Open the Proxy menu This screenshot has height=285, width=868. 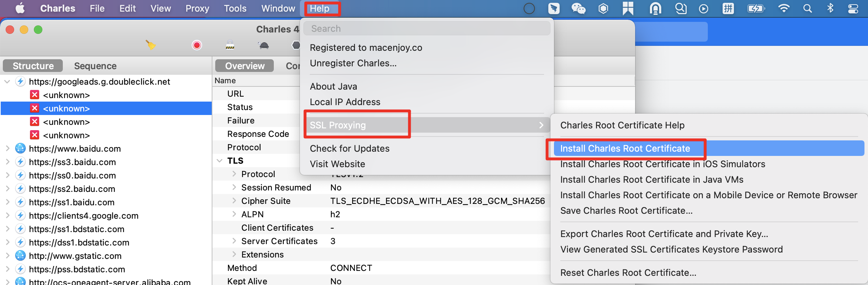(x=197, y=8)
